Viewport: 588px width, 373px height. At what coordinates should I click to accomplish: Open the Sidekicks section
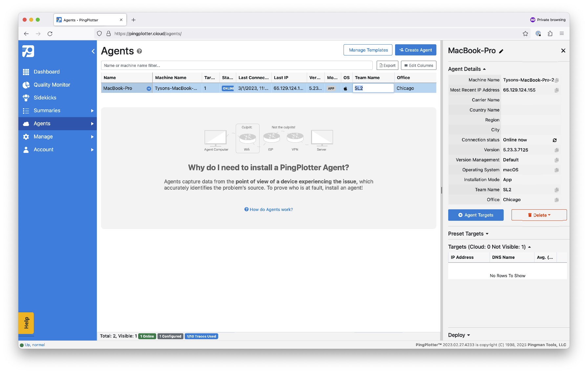(45, 98)
